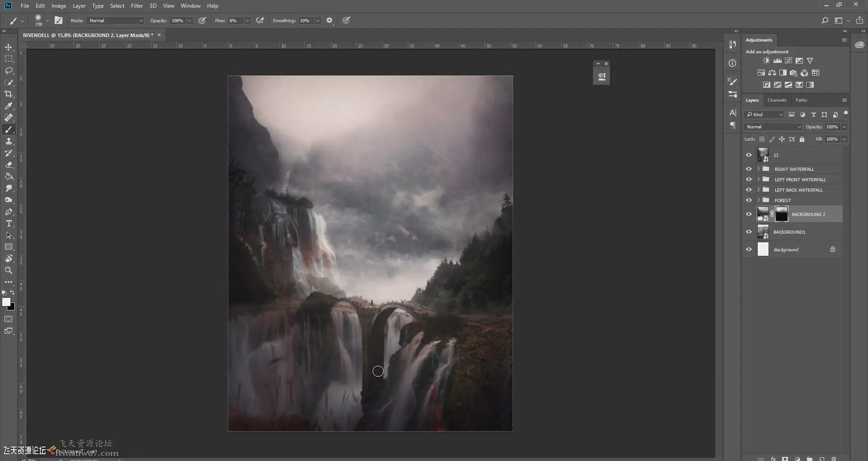Expand the LEFT FRONT WATERFALL group
Screen dimensions: 868x461
758,179
